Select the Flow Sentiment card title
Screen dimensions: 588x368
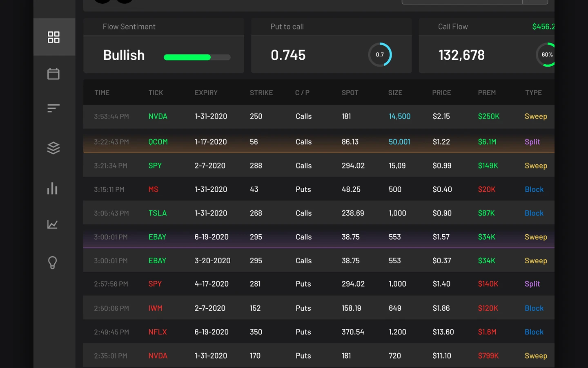[129, 27]
